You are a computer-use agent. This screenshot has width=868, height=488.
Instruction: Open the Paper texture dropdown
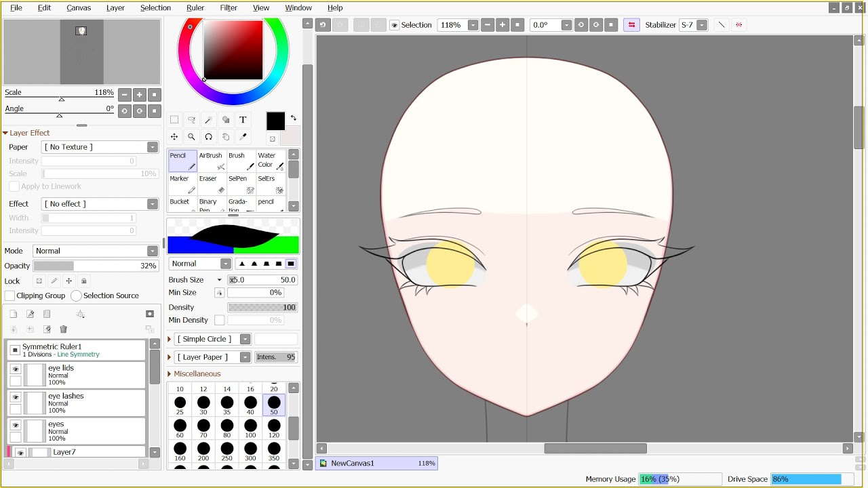tap(153, 147)
